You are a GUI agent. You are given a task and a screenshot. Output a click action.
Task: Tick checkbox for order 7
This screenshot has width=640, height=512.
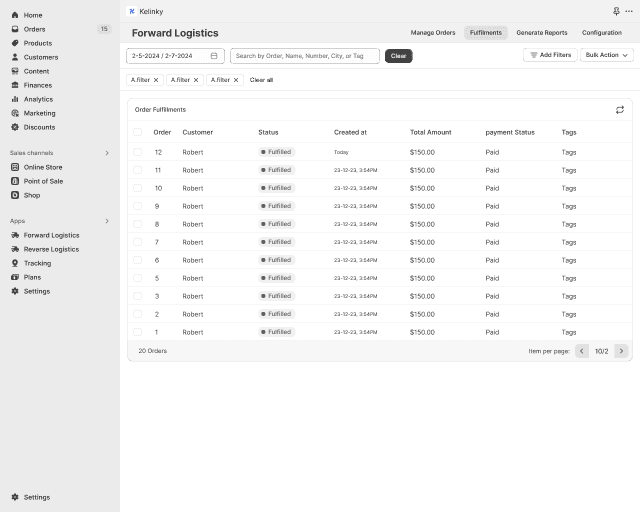pyautogui.click(x=138, y=242)
